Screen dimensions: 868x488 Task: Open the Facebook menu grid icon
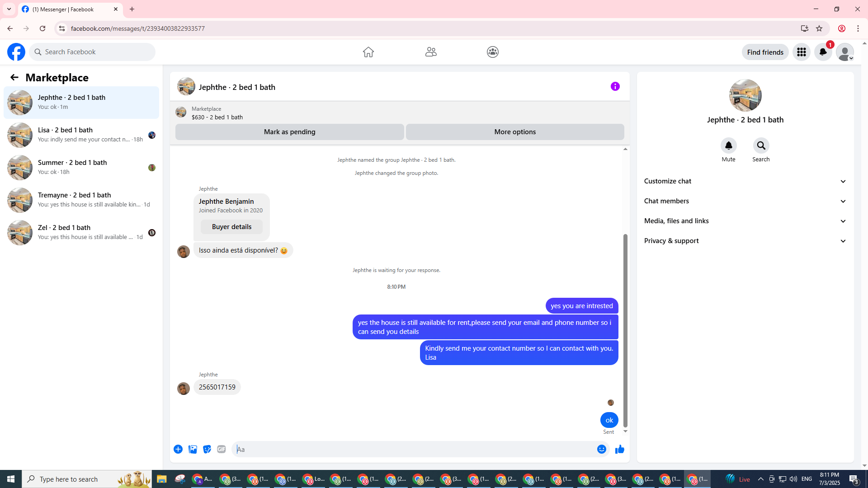[x=801, y=52]
